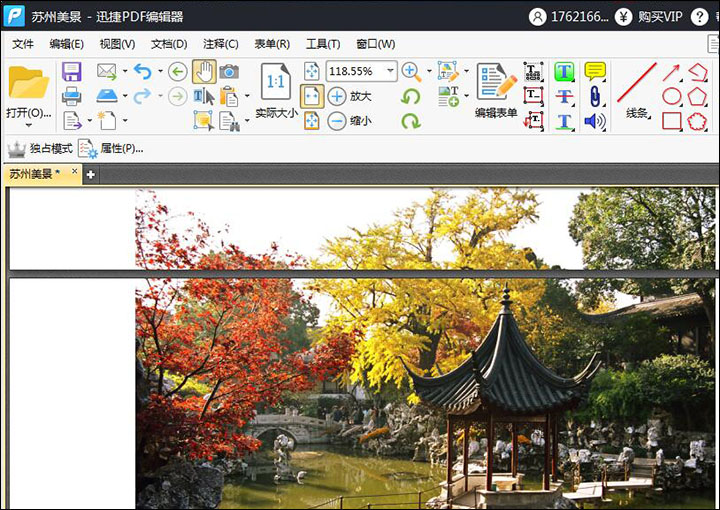Select the Hand tool
The height and width of the screenshot is (510, 720).
204,72
